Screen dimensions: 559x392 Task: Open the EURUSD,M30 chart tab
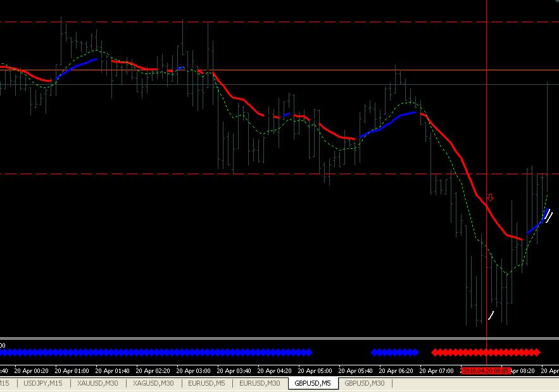tap(260, 383)
